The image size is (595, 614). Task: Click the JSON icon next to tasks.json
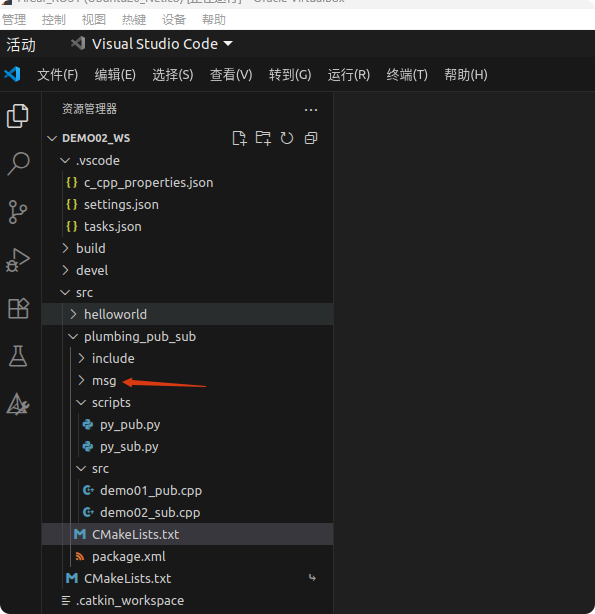pyautogui.click(x=72, y=226)
